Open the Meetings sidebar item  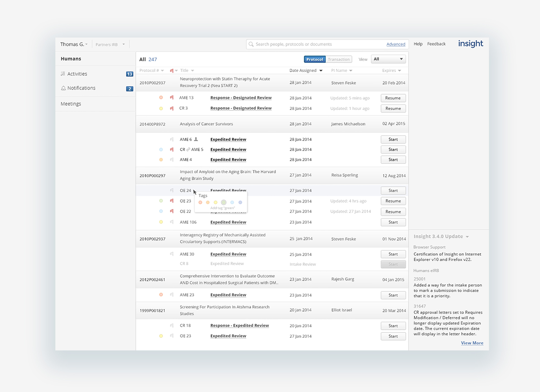pyautogui.click(x=71, y=104)
